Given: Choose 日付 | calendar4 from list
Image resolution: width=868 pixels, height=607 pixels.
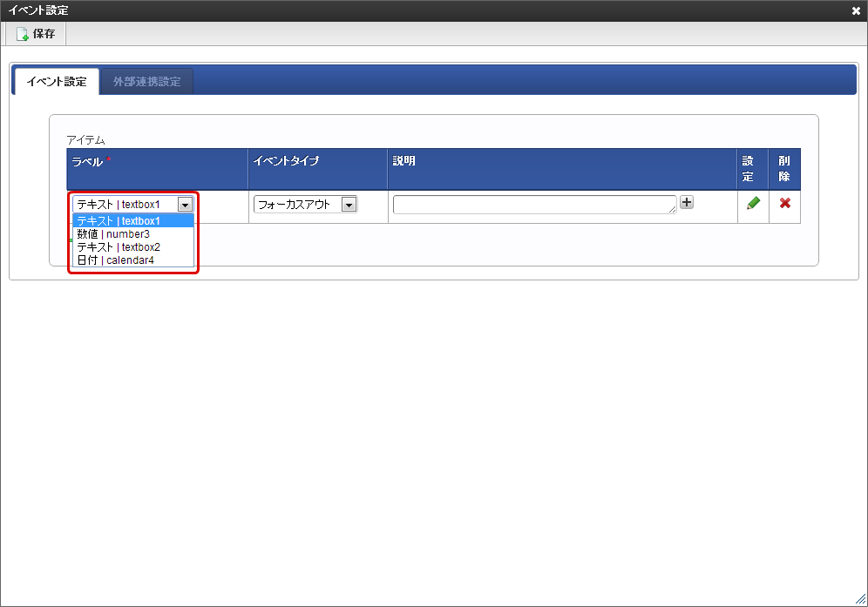Looking at the screenshot, I should [132, 260].
